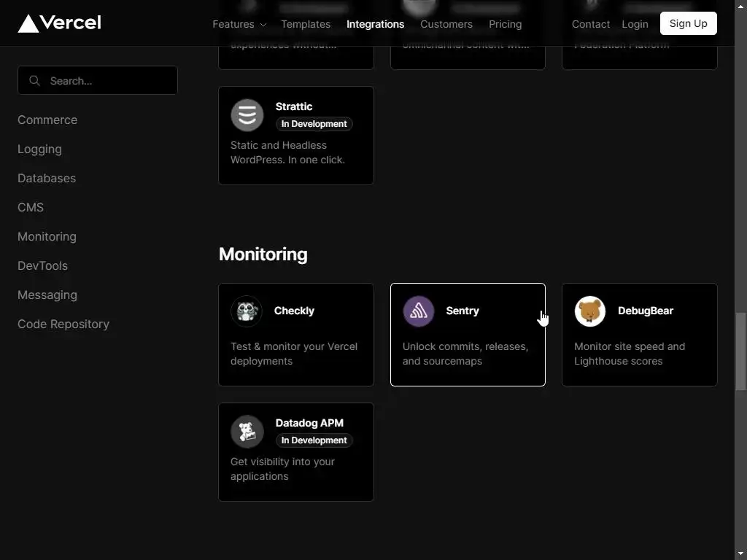
Task: Click the Sign Up button
Action: (688, 23)
